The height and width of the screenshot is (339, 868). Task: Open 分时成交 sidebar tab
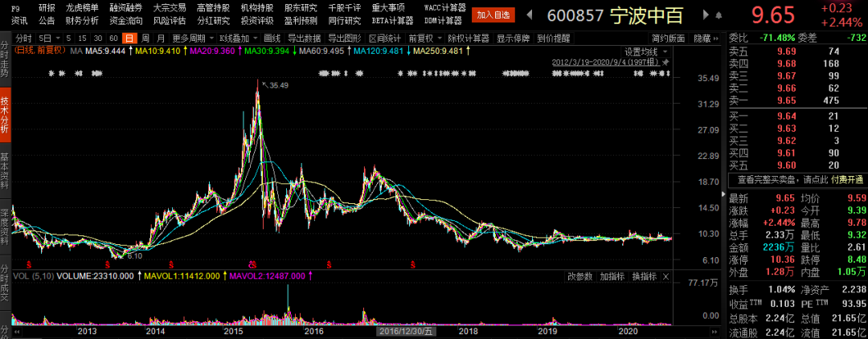[x=5, y=284]
